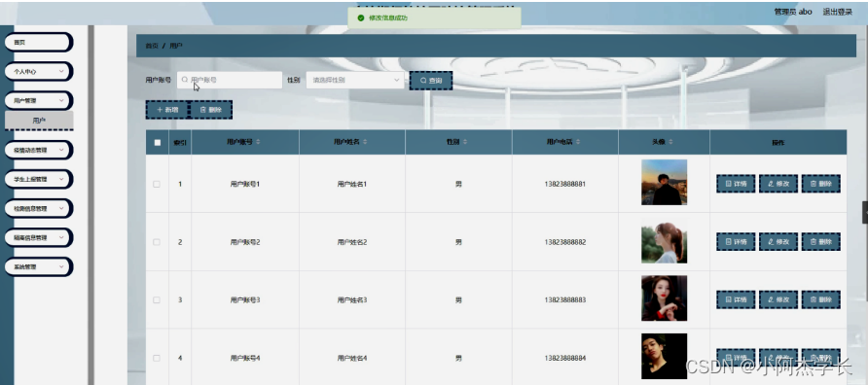The image size is (868, 385).
Task: Expand 系统管理 sidebar menu
Action: coord(38,266)
